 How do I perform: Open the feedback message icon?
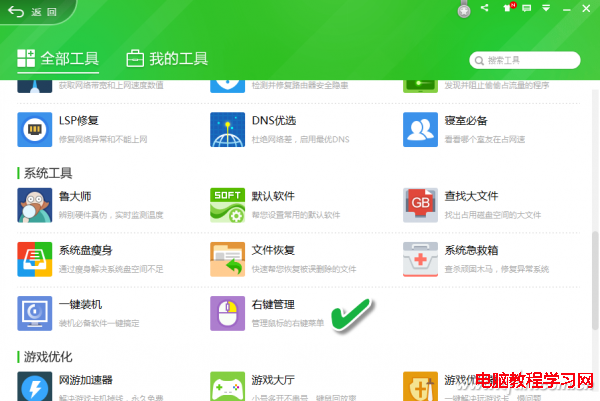point(527,8)
